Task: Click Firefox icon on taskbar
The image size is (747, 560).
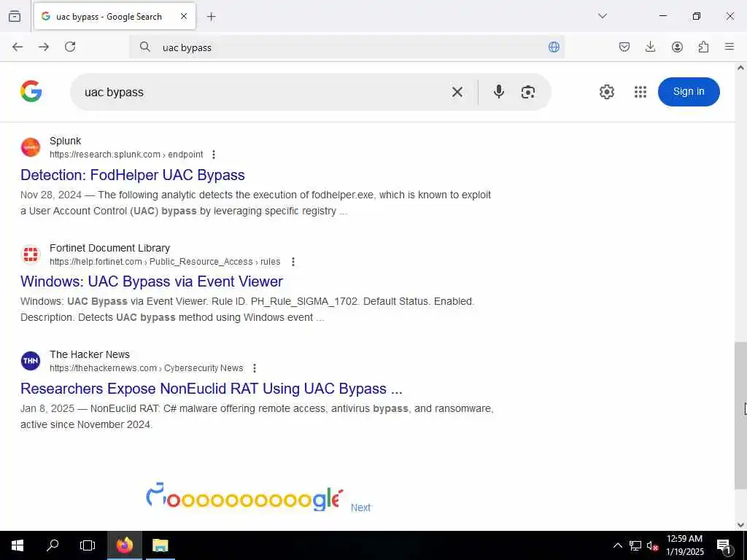Action: click(x=124, y=545)
